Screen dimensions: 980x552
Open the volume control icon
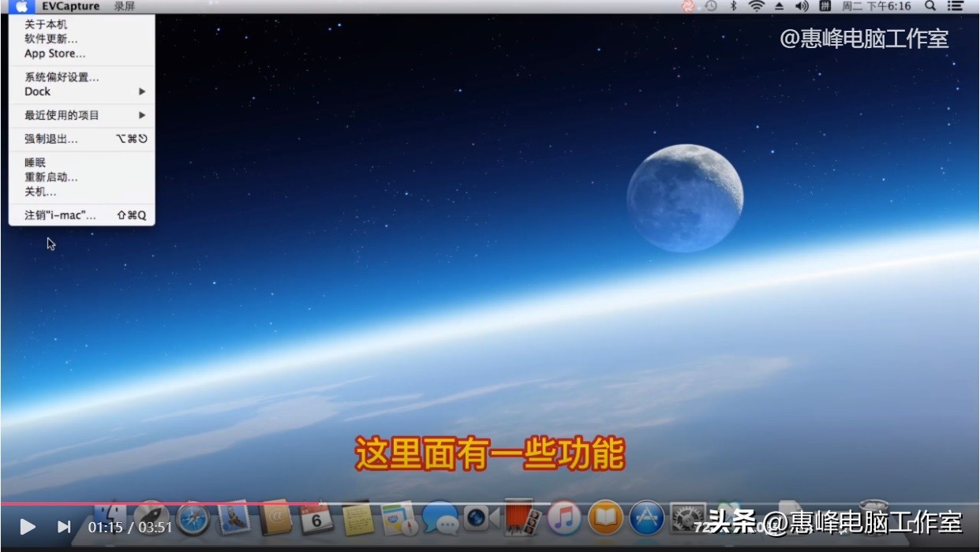point(802,6)
